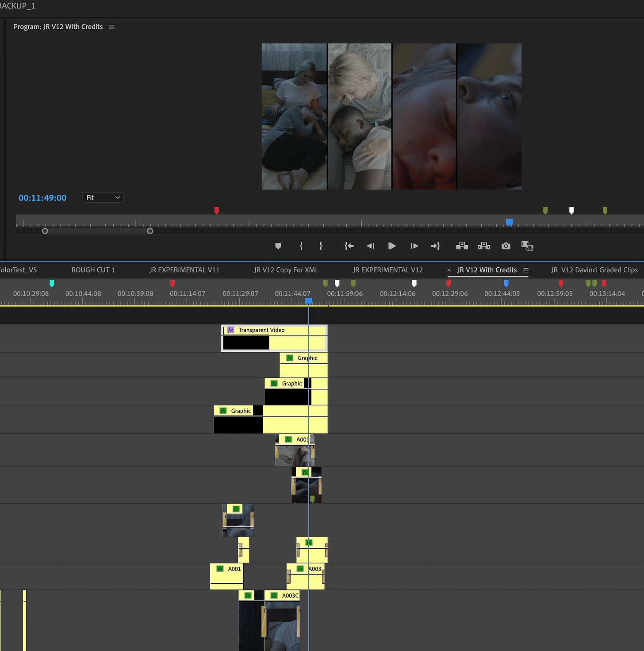Screen dimensions: 644x651
Task: Click fx badge on A003C clip
Action: tap(274, 596)
